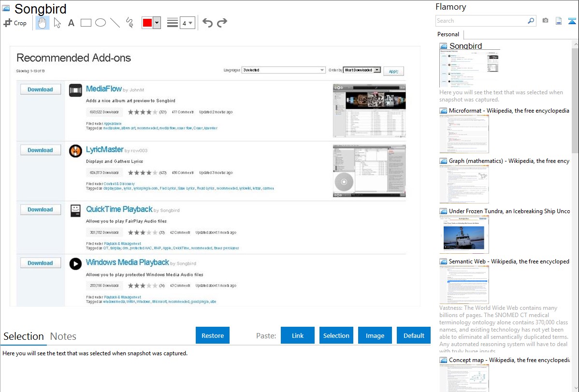Choose the arrow pointer tool
This screenshot has height=392, width=579.
57,23
